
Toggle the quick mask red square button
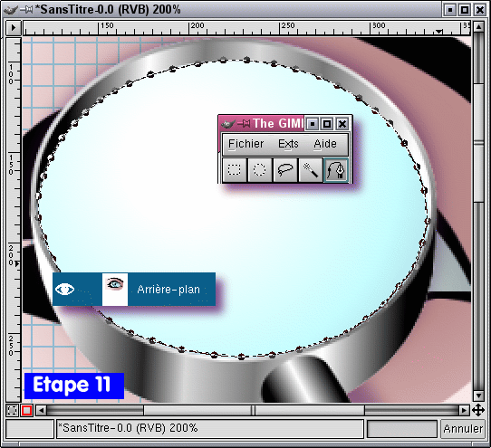point(26,410)
